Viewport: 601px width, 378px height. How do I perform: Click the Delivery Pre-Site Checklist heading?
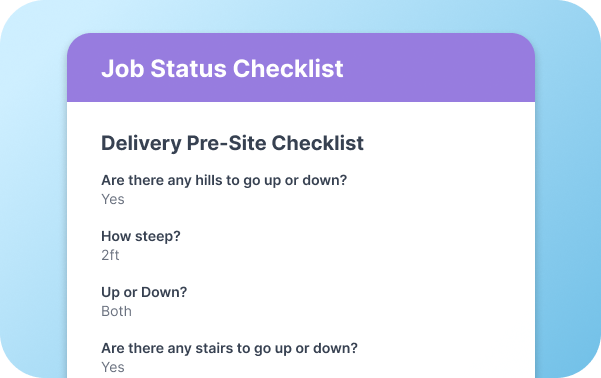pos(232,143)
